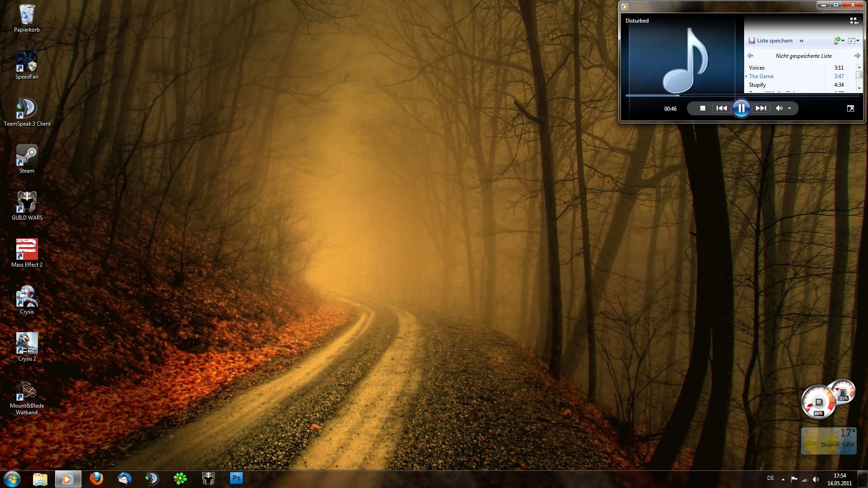Open the system volume tray icon

tap(816, 479)
